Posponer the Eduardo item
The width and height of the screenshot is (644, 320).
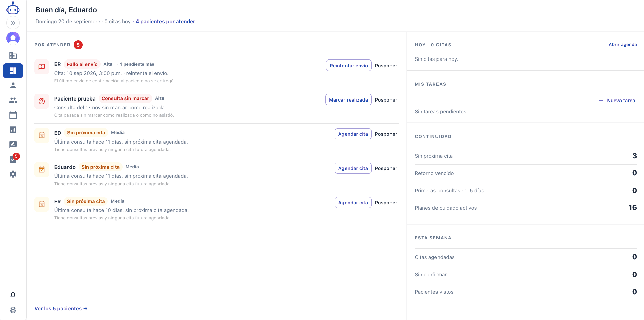386,168
